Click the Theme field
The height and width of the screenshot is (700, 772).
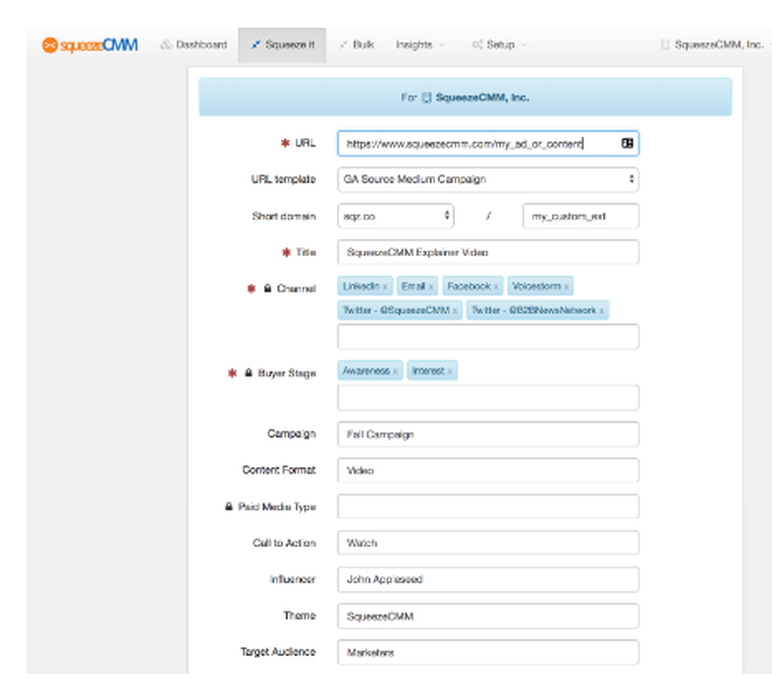point(488,616)
